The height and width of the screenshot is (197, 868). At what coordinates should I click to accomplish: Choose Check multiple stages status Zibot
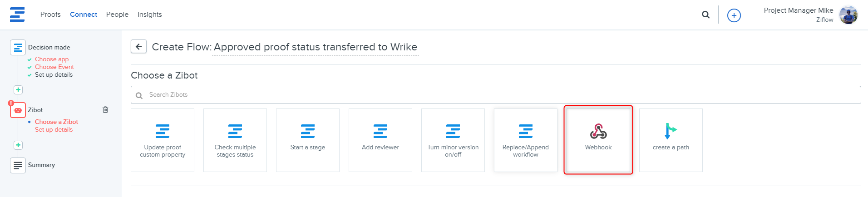click(235, 140)
